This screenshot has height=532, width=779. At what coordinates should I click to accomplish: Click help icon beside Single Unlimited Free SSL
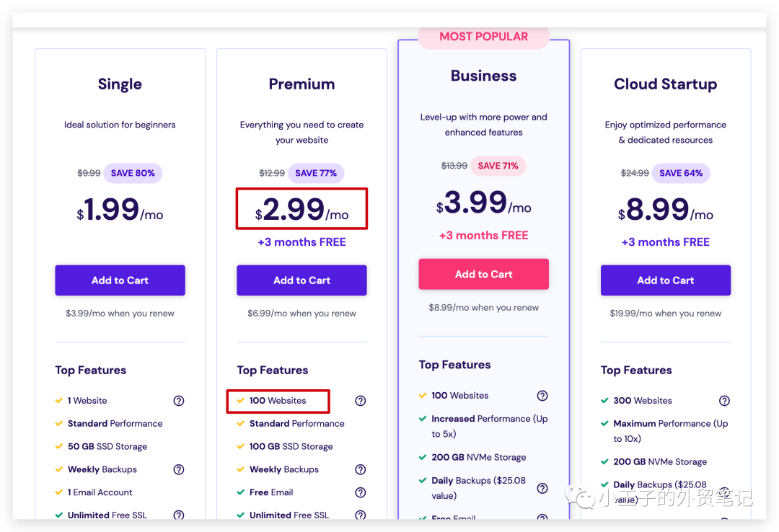(x=179, y=515)
